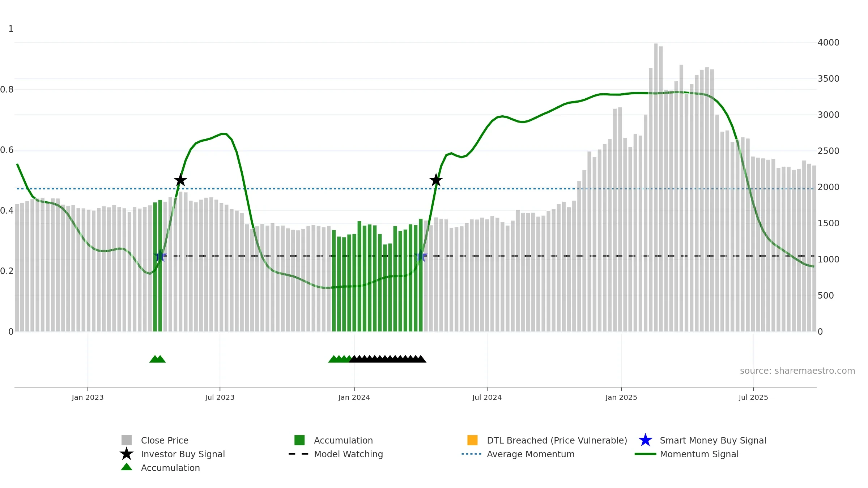Click the Jul 2025 axis label

[753, 398]
